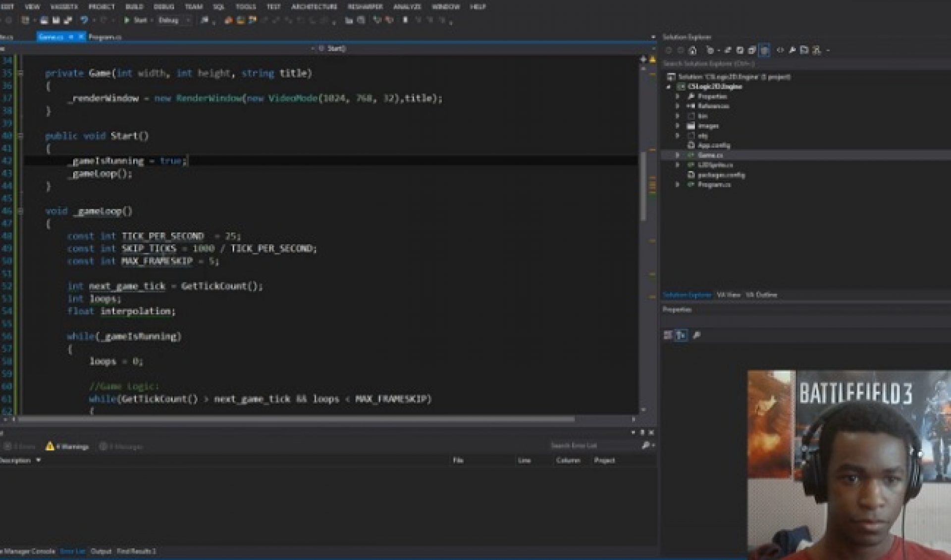This screenshot has height=560, width=951.
Task: Collapse the Game constructor code region
Action: [x=21, y=73]
